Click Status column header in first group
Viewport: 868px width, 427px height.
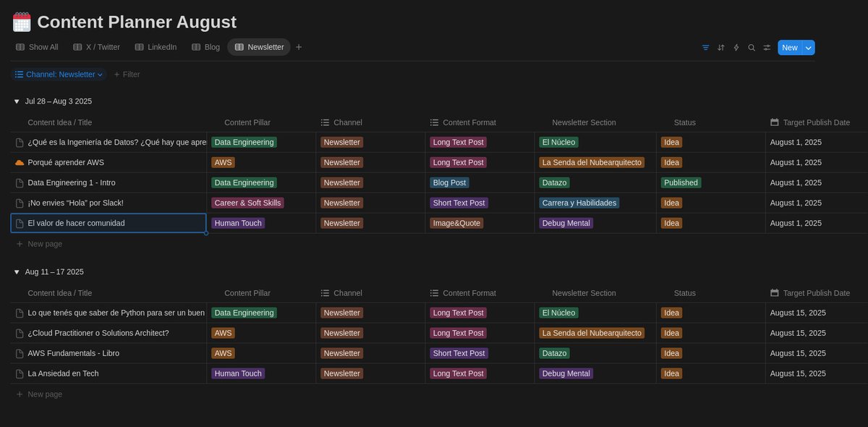point(685,123)
